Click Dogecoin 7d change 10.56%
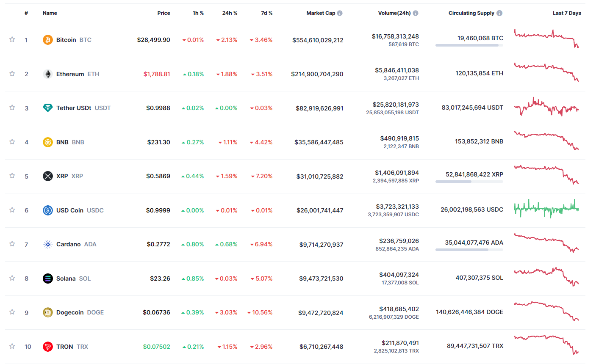596x364 pixels. tap(260, 312)
